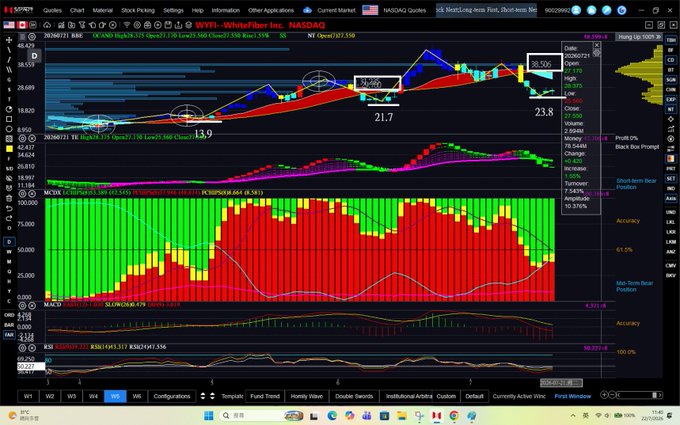Click the orange heatmap icon in right sidebar

[x=670, y=159]
